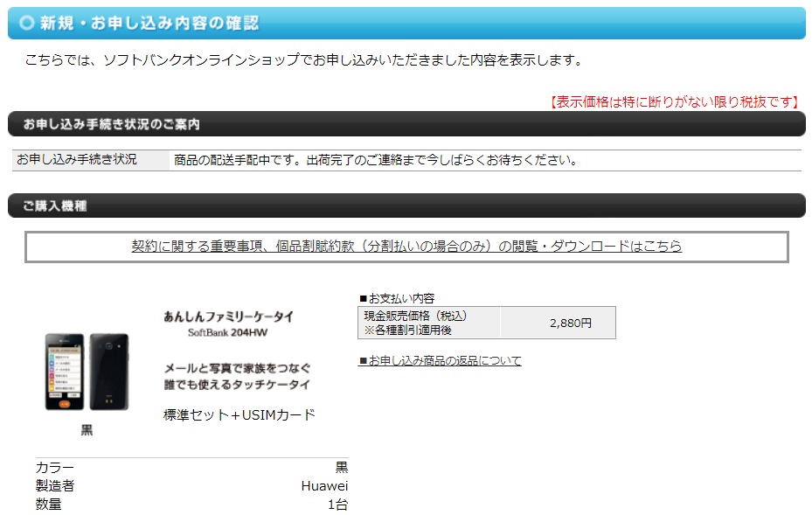This screenshot has height=515, width=812.
Task: Click the 誰でも使えるタッチケータイ tagline
Action: pos(237,385)
